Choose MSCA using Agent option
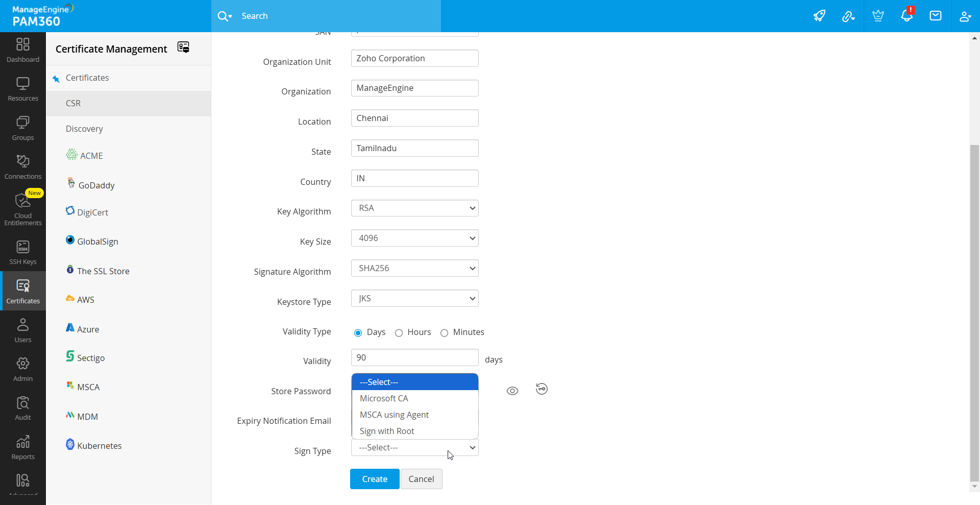Screen dimensions: 980x505 coord(415,415)
